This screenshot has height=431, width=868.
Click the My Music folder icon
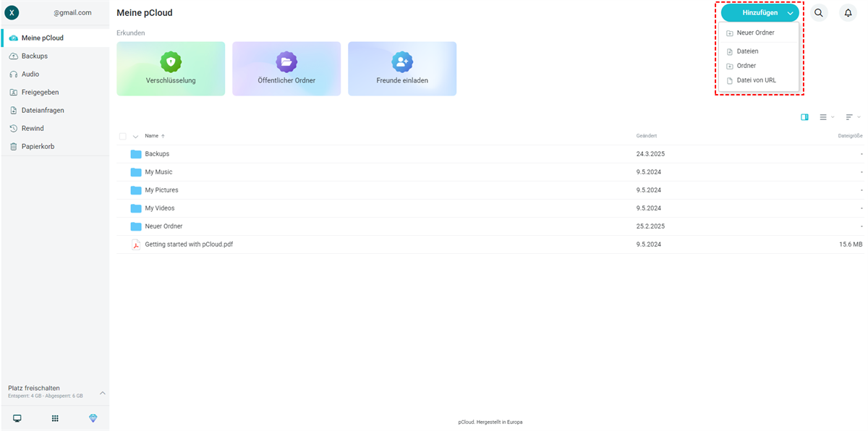(136, 172)
